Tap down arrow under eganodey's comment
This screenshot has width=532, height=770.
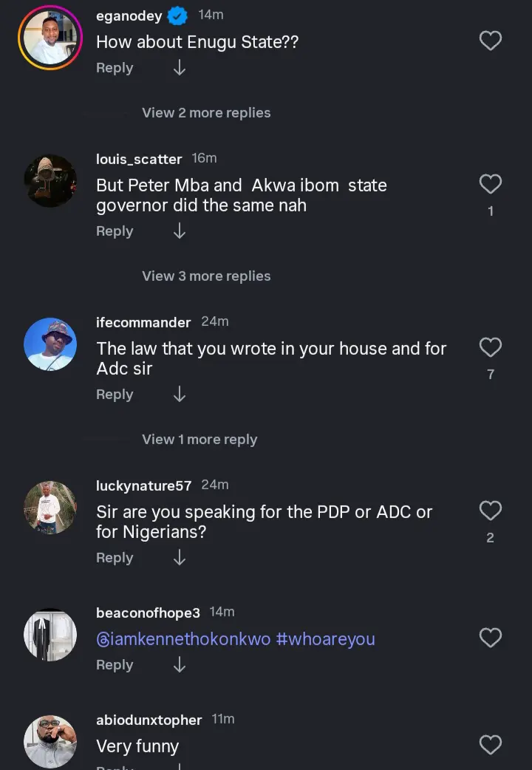[x=179, y=68]
